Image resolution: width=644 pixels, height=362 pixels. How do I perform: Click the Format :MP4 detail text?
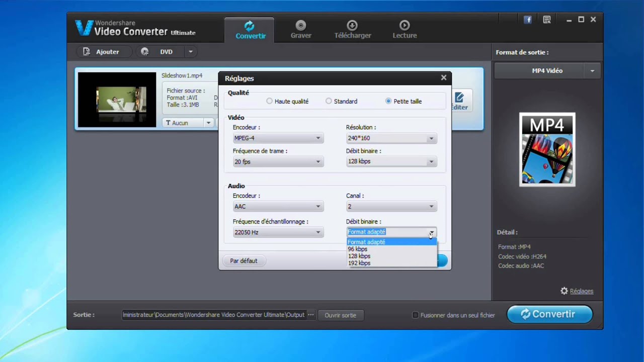point(514,247)
